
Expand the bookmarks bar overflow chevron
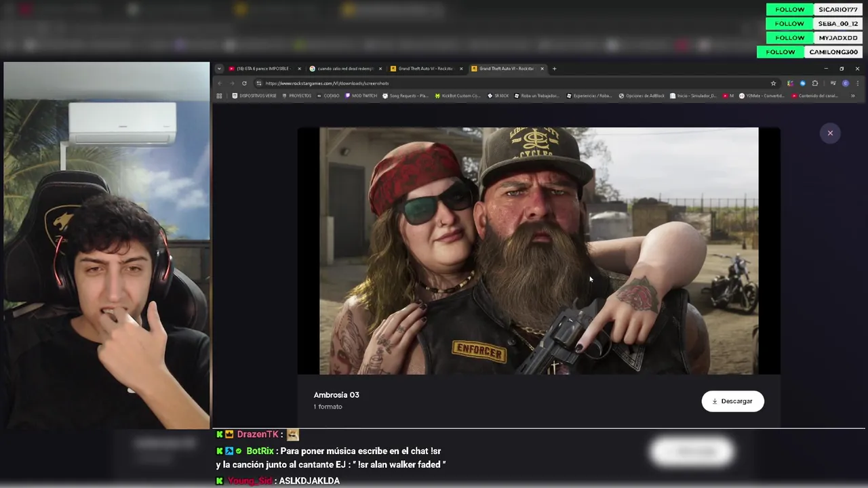pos(852,96)
